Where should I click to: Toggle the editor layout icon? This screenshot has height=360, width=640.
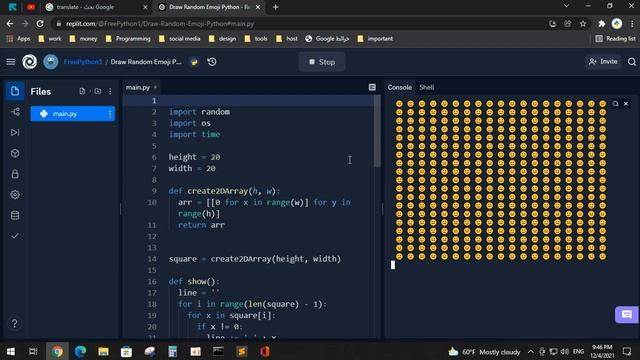click(372, 87)
